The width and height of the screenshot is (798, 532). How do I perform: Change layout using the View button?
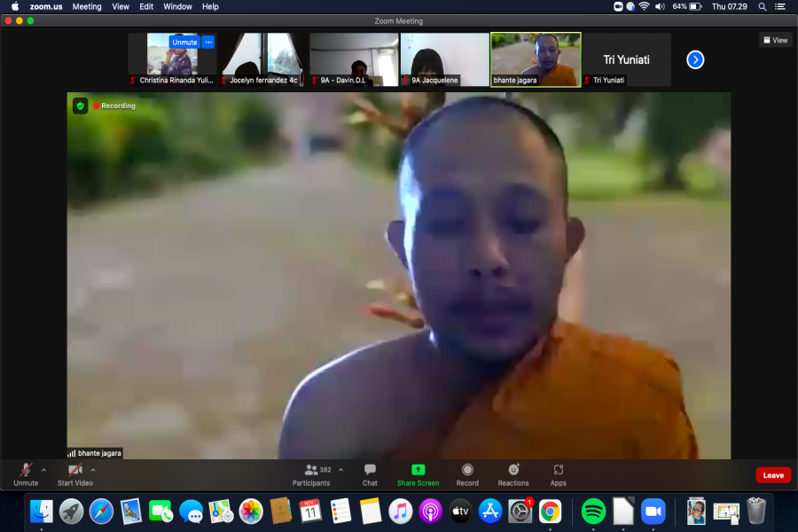(775, 40)
